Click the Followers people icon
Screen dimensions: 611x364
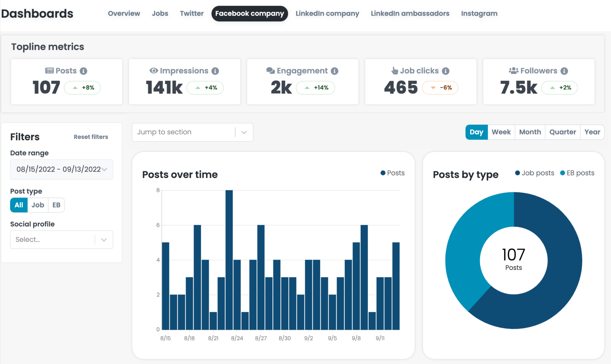coord(513,71)
